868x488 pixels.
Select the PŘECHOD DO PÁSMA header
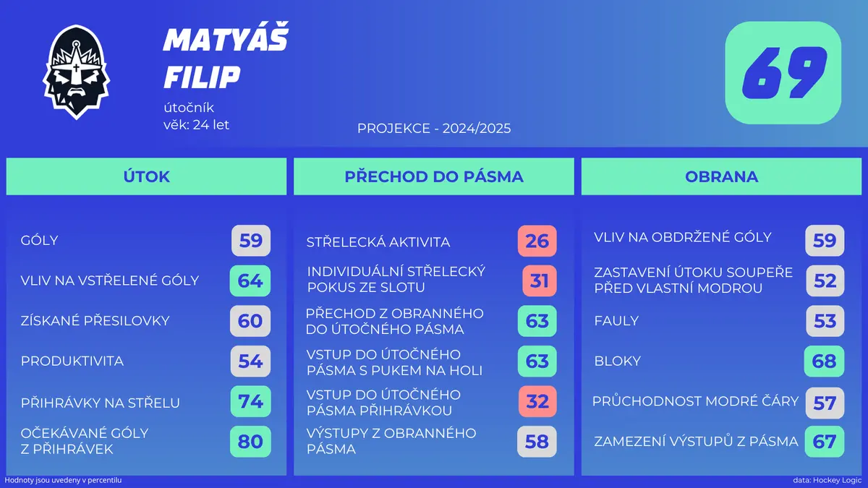(434, 176)
